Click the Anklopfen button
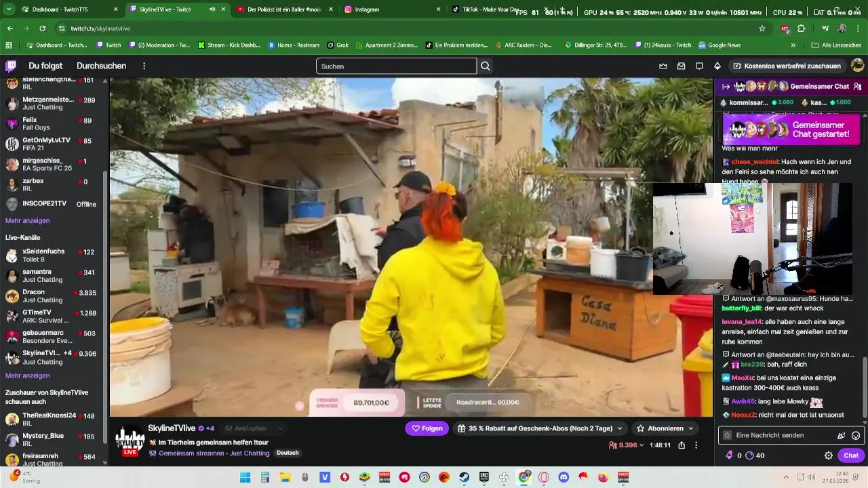Viewport: 868px width, 488px height. click(245, 428)
